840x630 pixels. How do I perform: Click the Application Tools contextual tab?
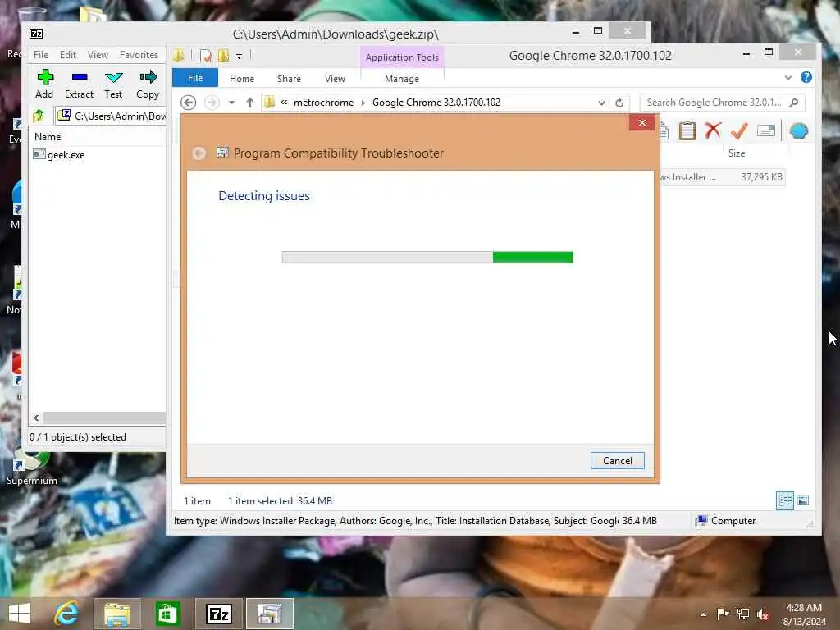point(402,57)
